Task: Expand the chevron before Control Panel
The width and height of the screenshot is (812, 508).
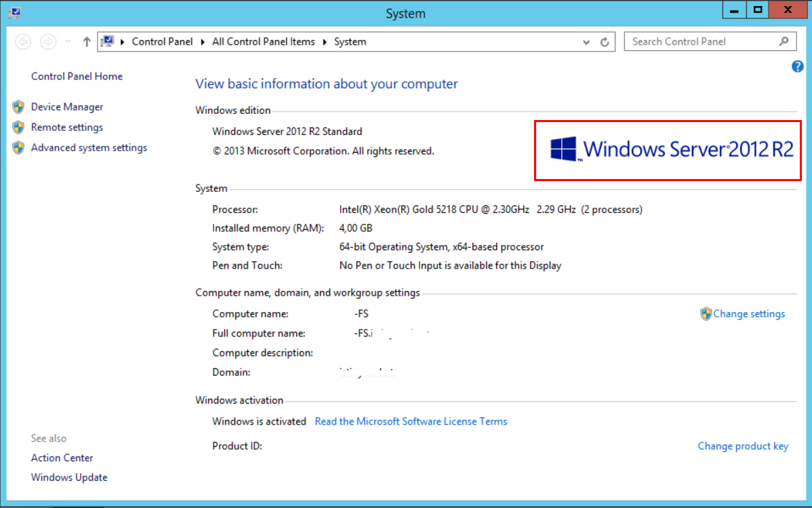Action: (x=123, y=41)
